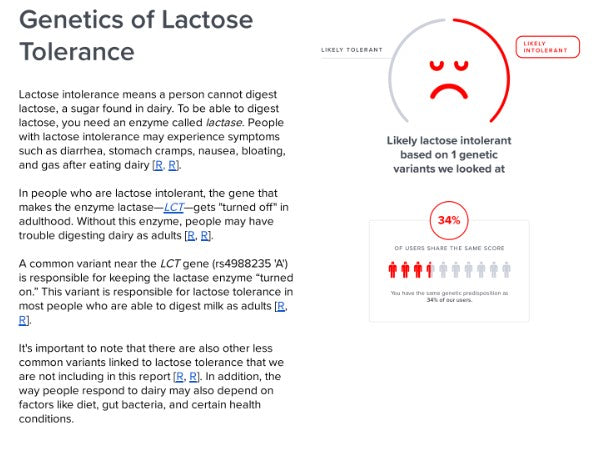Click the half-red fourth person icon

(430, 270)
